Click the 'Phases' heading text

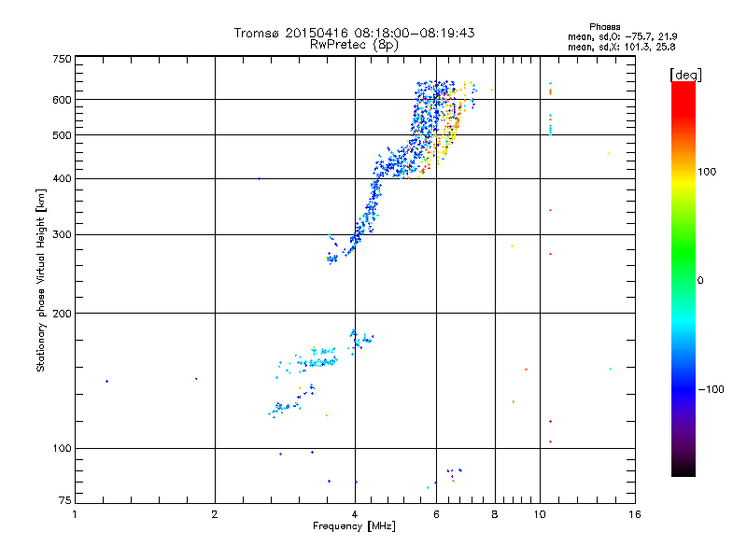[x=604, y=27]
